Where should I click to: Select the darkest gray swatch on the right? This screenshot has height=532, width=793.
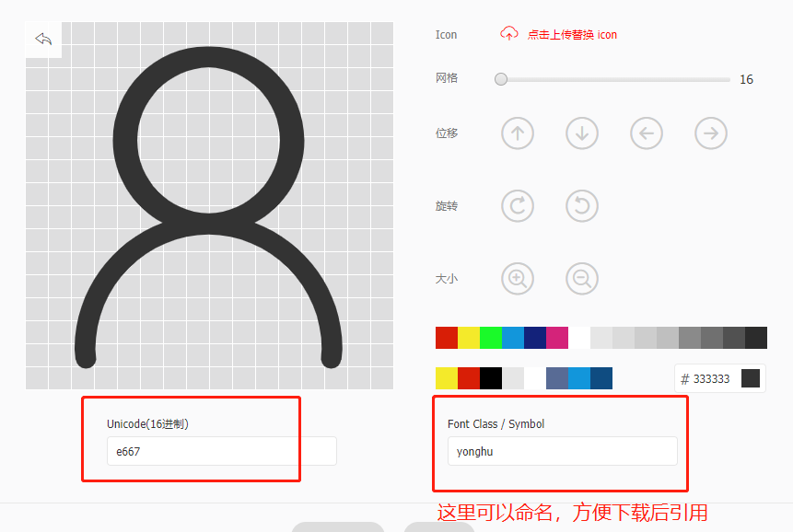757,338
